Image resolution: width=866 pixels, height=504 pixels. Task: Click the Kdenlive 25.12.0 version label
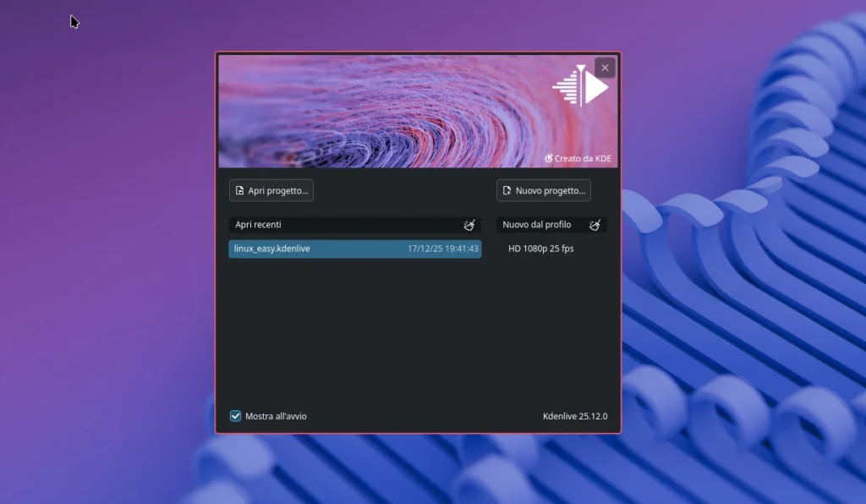click(x=575, y=416)
